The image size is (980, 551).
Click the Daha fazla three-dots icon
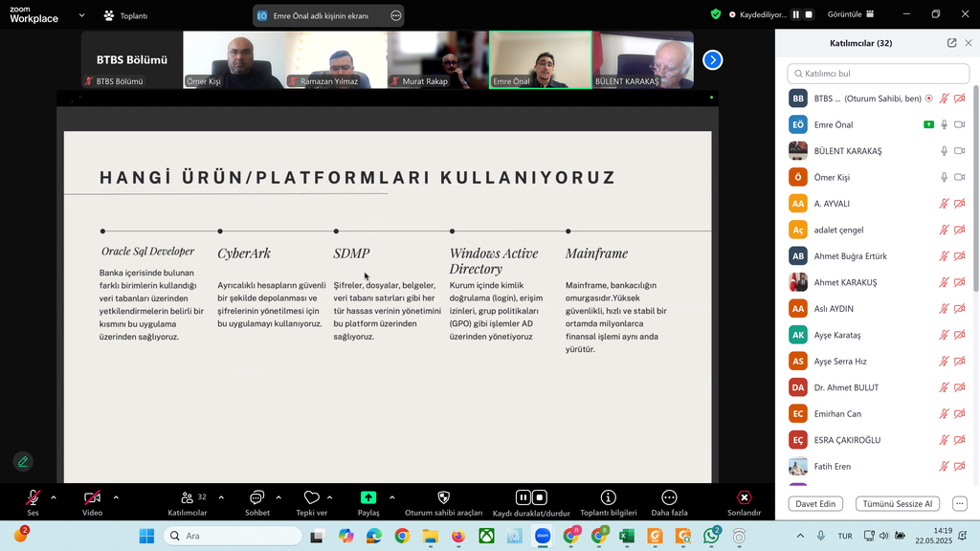(x=669, y=498)
